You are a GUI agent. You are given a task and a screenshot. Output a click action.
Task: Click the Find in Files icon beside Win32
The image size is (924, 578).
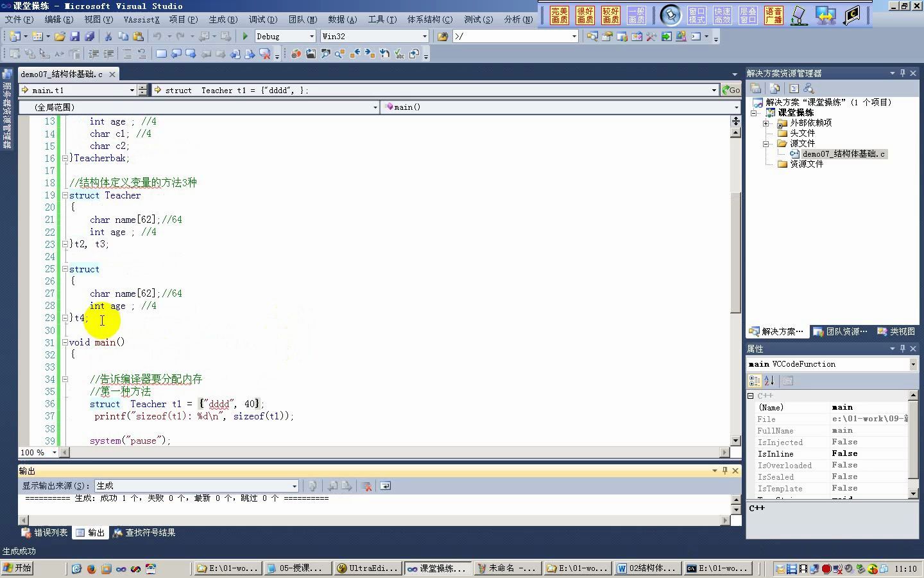442,37
